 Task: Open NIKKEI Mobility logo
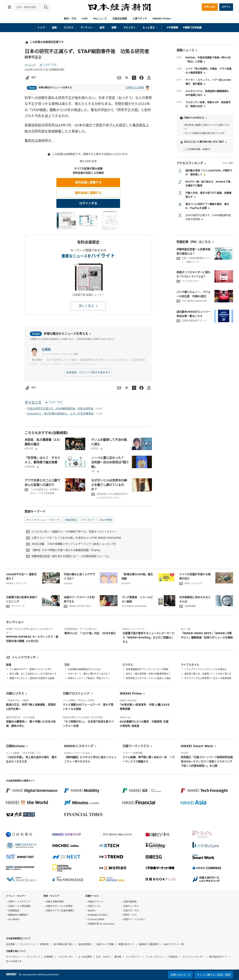[x=82, y=790]
